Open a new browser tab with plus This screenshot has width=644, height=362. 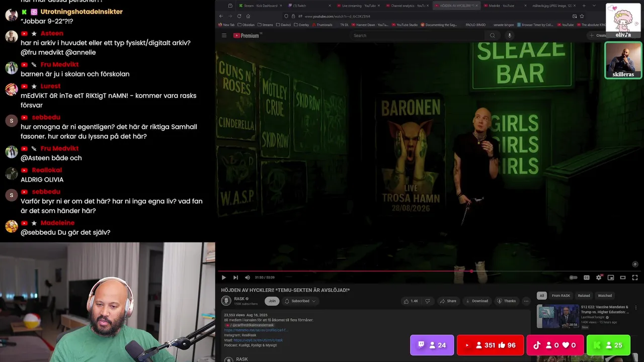[584, 6]
